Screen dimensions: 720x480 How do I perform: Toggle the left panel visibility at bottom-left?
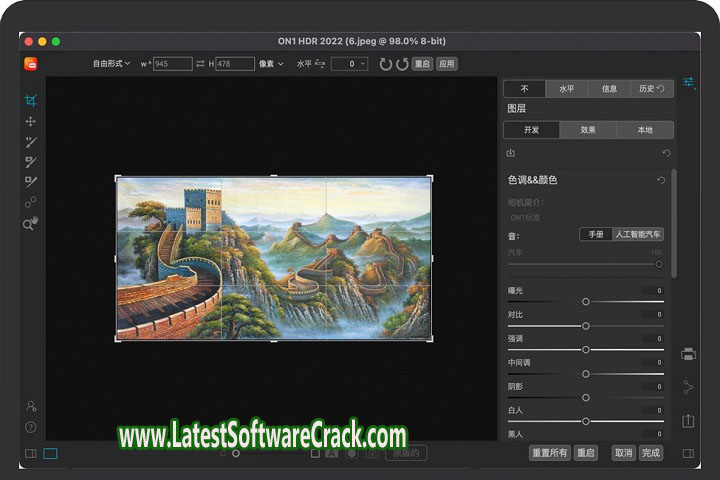point(30,453)
